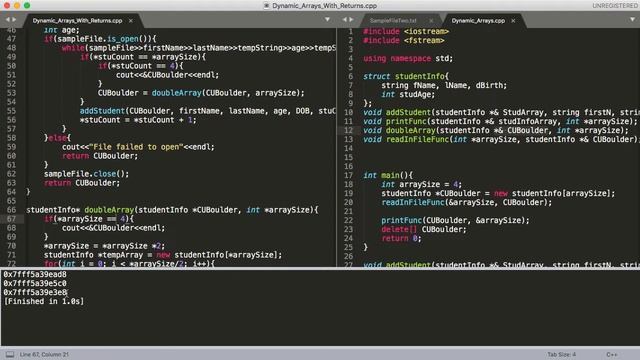Click line number 67 in left gutter
This screenshot has width=640, height=360.
[x=11, y=219]
